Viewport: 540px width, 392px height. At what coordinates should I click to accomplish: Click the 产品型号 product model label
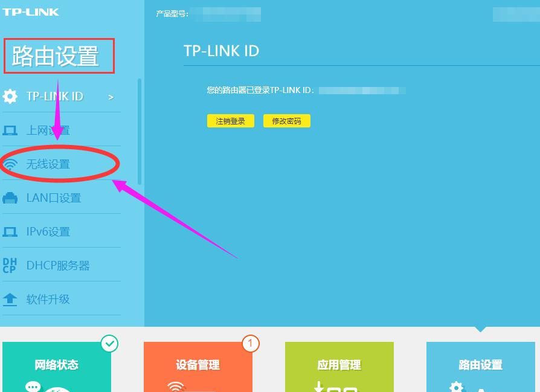click(x=172, y=14)
